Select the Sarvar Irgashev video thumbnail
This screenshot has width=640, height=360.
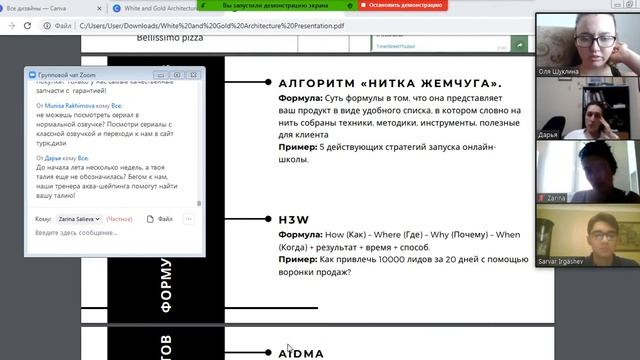(x=588, y=236)
